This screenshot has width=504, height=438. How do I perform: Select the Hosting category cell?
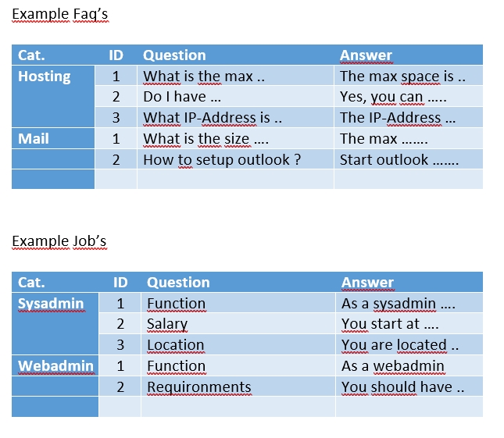(44, 77)
